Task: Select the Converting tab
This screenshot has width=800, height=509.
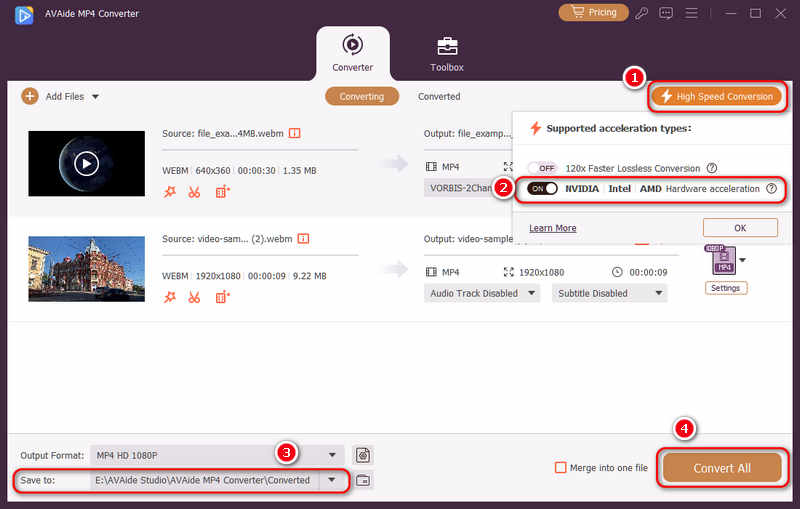Action: 362,96
